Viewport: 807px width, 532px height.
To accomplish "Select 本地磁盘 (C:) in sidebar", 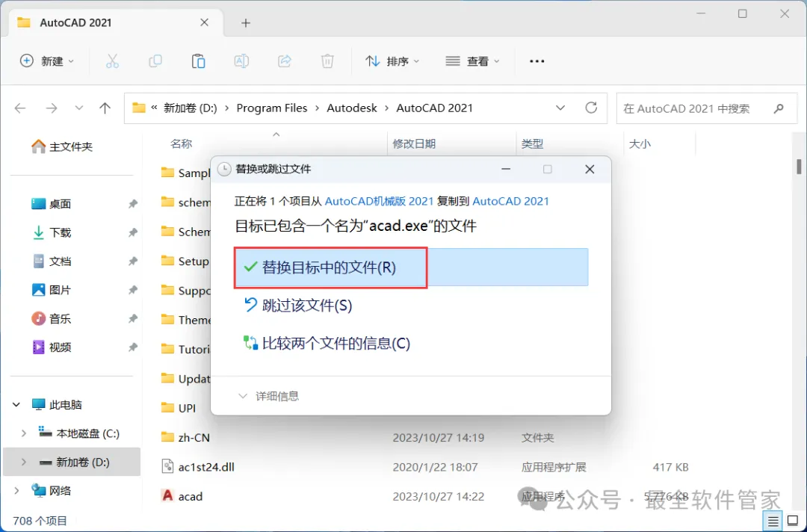I will click(79, 433).
